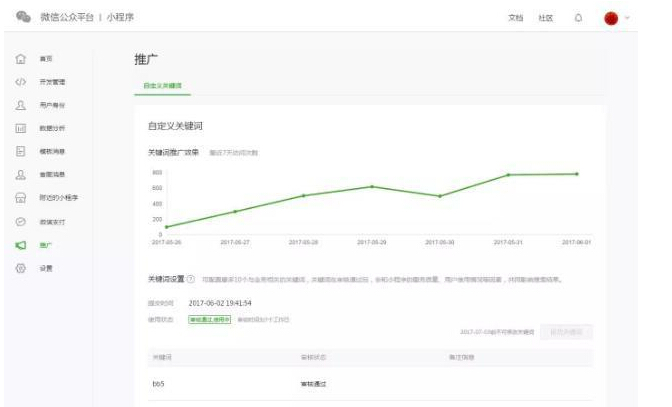Click the 审核状态 column header
672x407 pixels.
click(313, 357)
